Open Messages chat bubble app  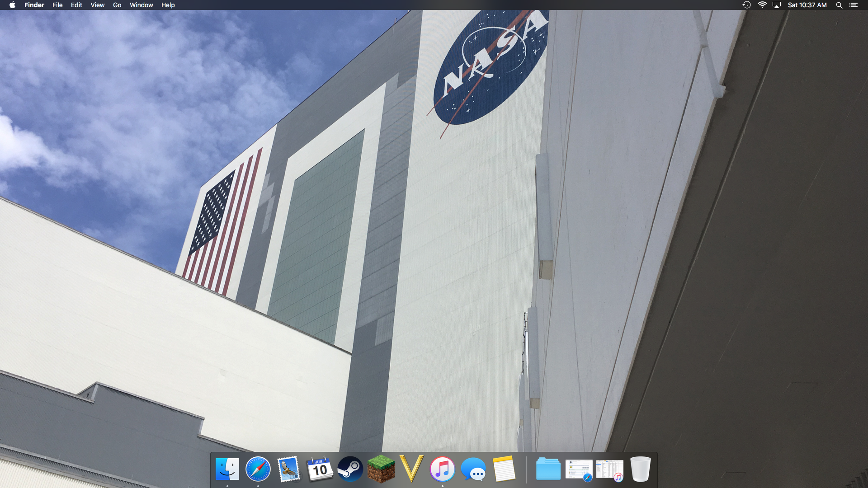pyautogui.click(x=473, y=469)
